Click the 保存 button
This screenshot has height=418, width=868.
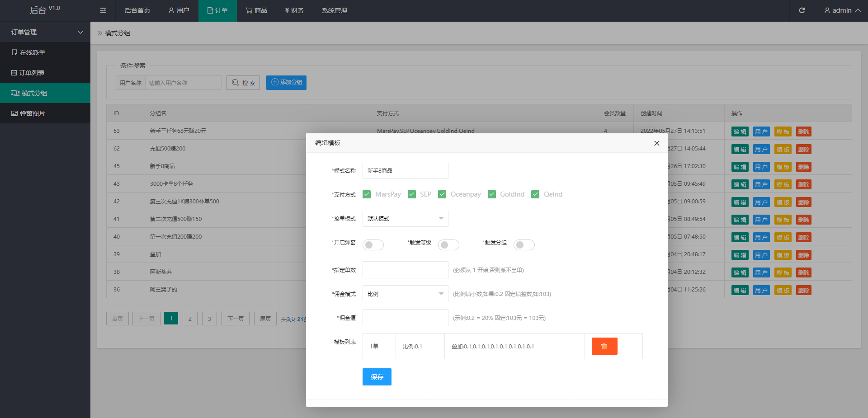click(377, 377)
